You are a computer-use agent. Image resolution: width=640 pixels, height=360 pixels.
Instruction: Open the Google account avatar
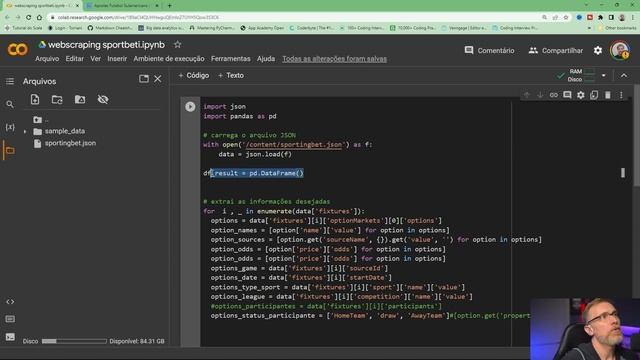619,50
